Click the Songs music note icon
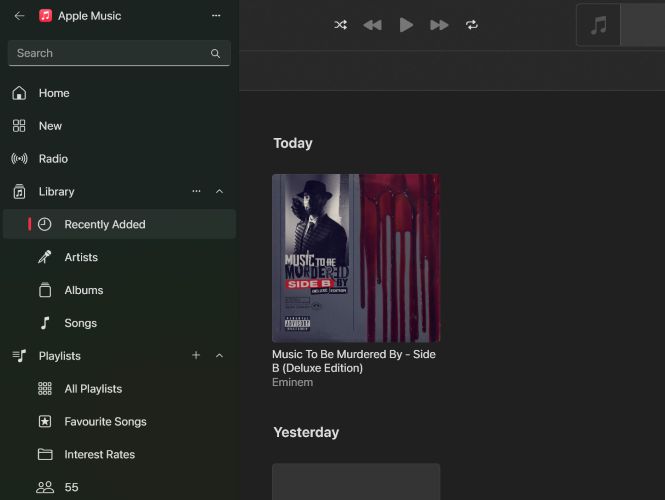665x500 pixels. tap(45, 323)
